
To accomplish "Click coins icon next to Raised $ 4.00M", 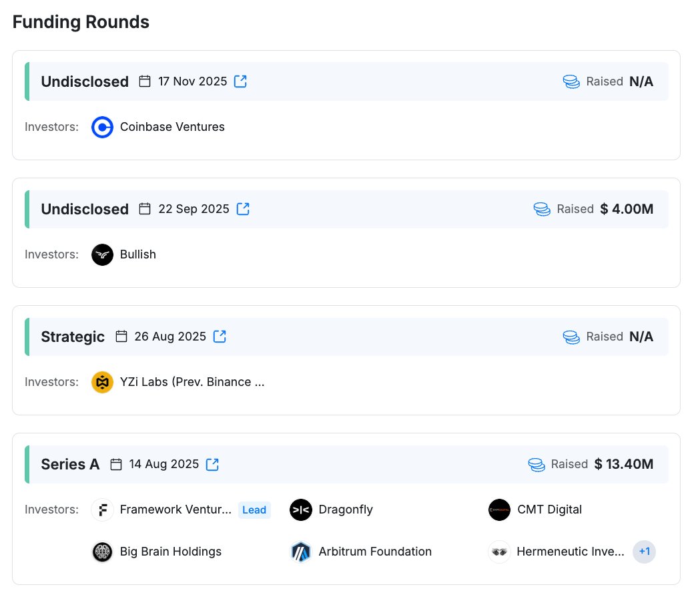I will pyautogui.click(x=542, y=209).
